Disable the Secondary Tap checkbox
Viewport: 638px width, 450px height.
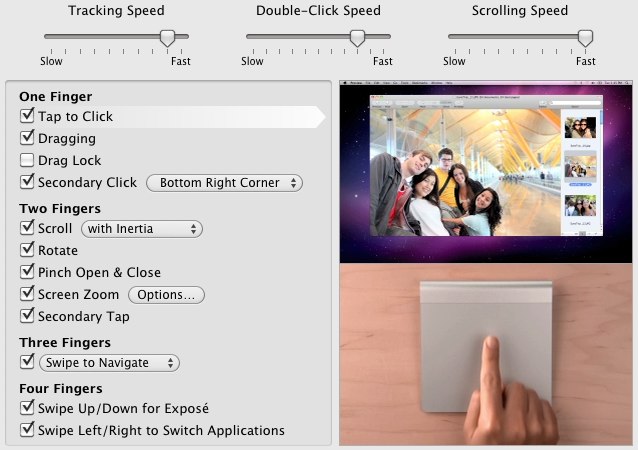(27, 317)
